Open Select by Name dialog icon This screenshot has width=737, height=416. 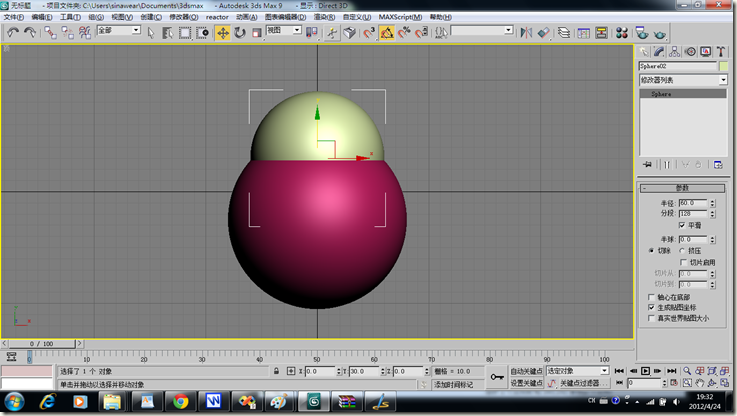(x=167, y=33)
